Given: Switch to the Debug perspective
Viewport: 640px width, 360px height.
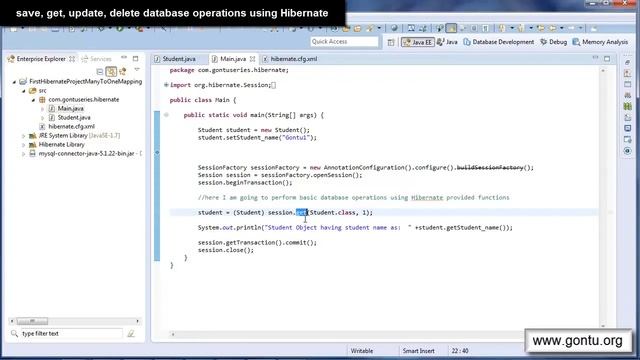Looking at the screenshot, I should 553,42.
